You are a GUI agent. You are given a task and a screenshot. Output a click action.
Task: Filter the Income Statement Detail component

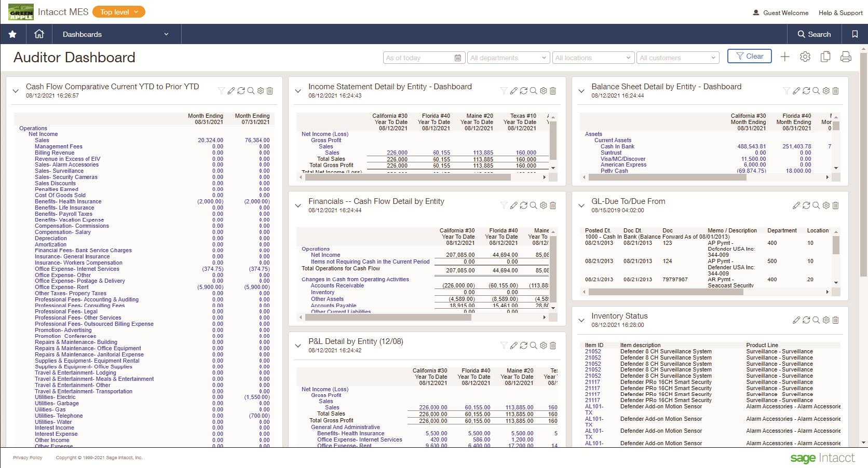tap(504, 91)
